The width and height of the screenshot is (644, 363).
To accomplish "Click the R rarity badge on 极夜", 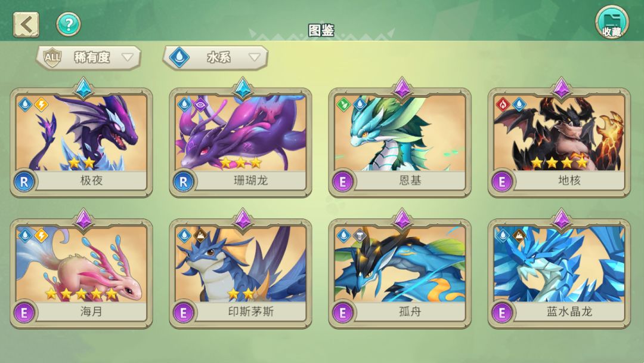I will [x=24, y=181].
